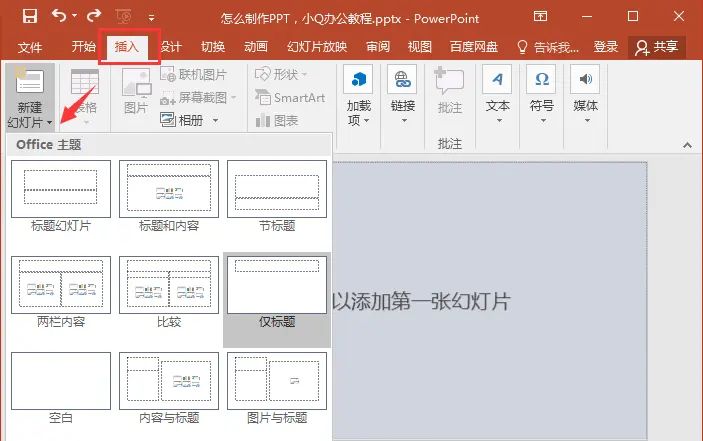The image size is (703, 441).
Task: Switch to the 视图 tab
Action: [420, 47]
